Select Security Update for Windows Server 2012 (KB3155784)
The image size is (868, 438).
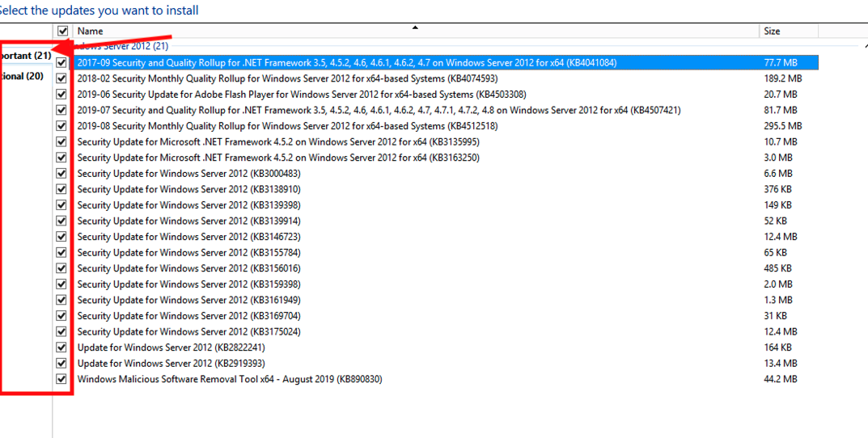pos(188,253)
